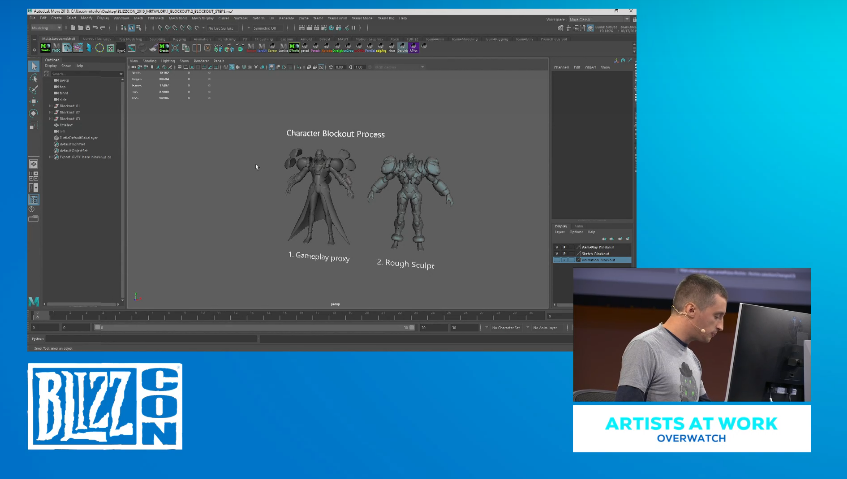847x479 pixels.
Task: Click the Outliner search field
Action: point(87,74)
